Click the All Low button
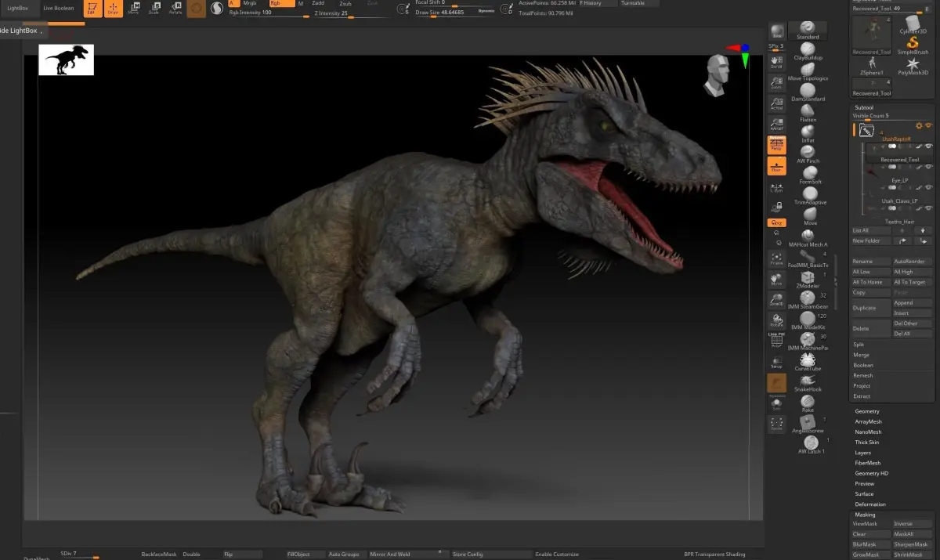This screenshot has height=560, width=940. [x=871, y=272]
